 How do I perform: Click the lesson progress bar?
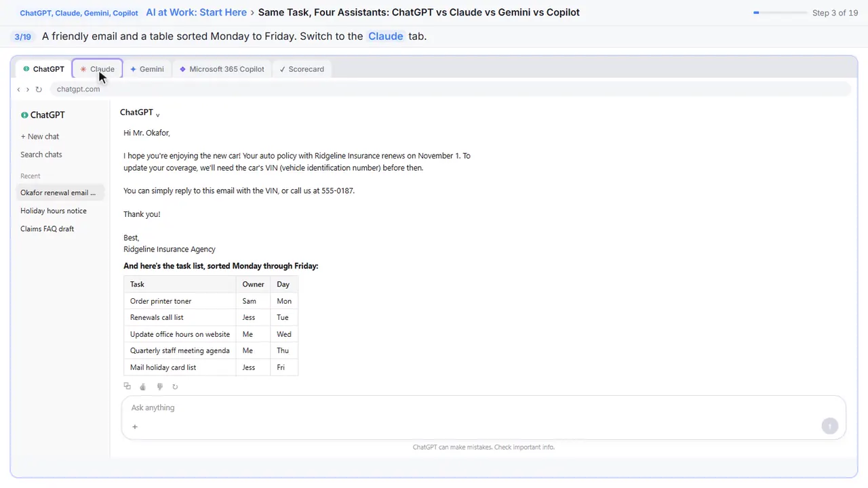pyautogui.click(x=780, y=13)
